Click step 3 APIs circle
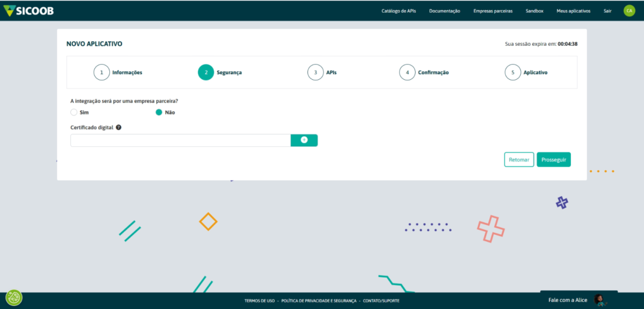 pyautogui.click(x=315, y=72)
